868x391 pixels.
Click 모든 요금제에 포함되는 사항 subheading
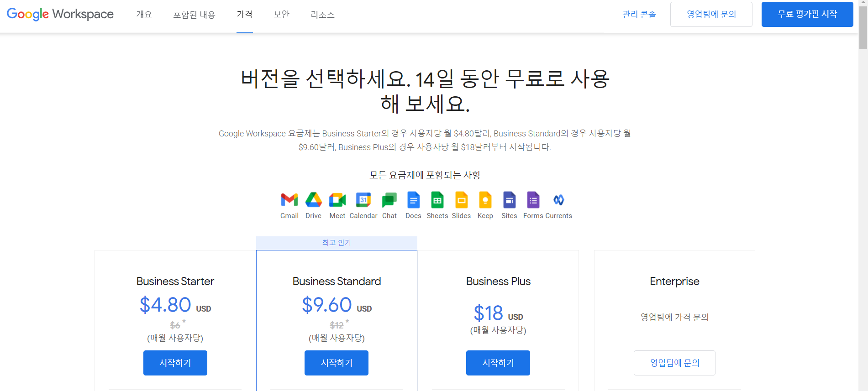(x=425, y=175)
